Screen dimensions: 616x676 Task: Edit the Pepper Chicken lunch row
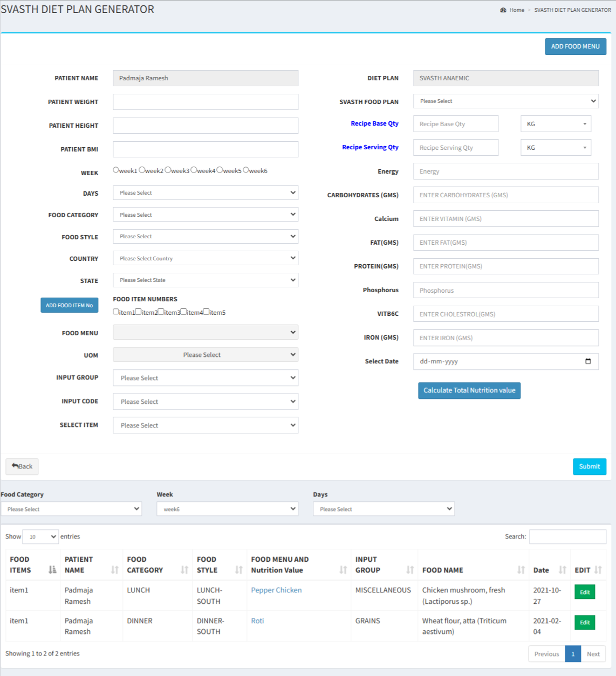(x=585, y=592)
